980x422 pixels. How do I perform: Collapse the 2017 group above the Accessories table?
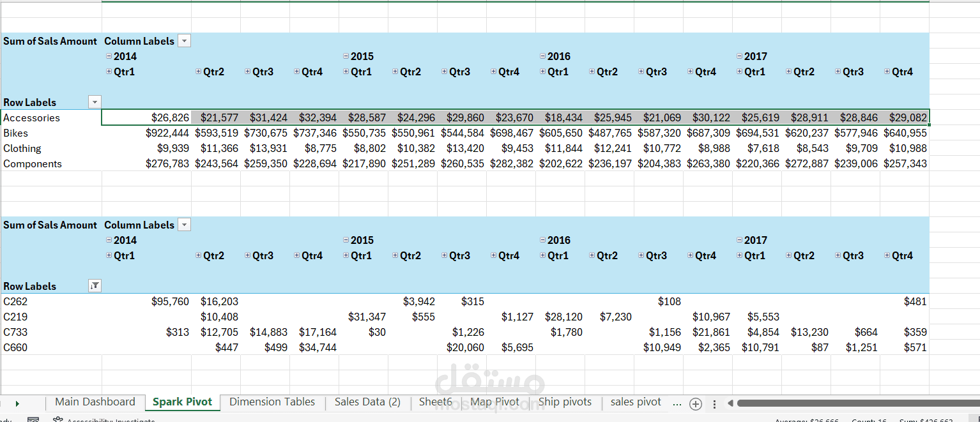pyautogui.click(x=739, y=56)
